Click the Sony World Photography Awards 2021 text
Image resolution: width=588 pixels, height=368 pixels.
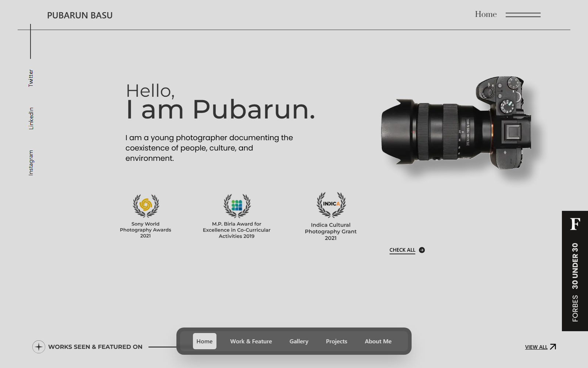pos(146,230)
